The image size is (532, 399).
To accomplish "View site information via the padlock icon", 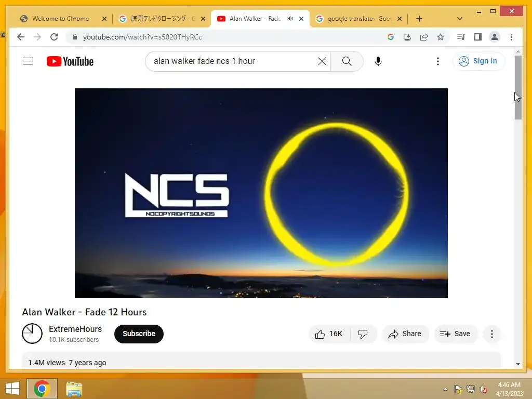I will pyautogui.click(x=75, y=37).
